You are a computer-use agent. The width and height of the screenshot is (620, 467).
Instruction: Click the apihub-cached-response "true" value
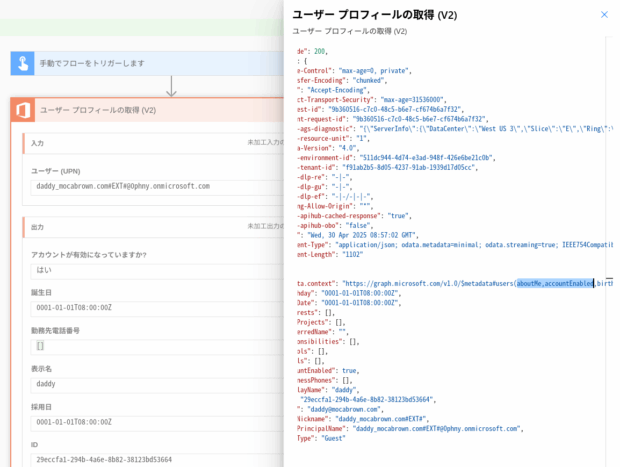399,216
